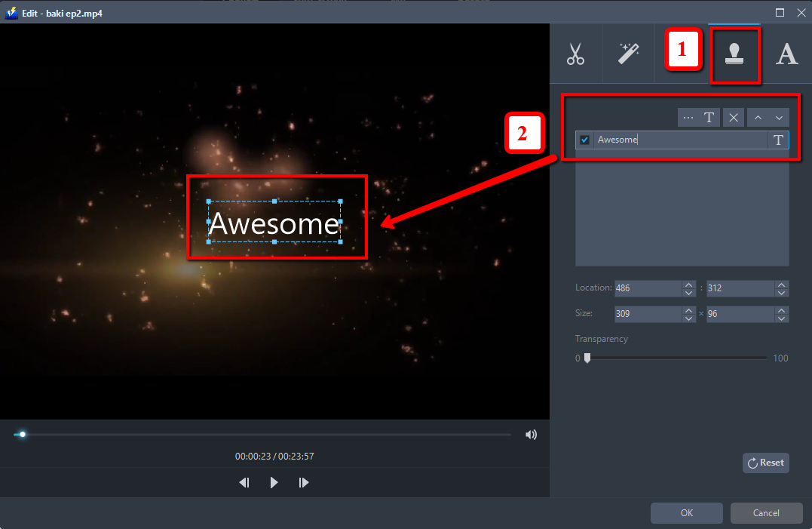This screenshot has height=529, width=812.
Task: Move watermark up in the list
Action: 758,118
